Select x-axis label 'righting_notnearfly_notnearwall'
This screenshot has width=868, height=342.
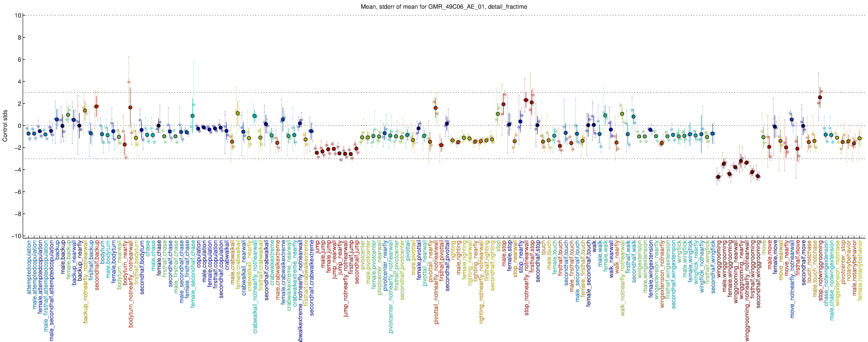pos(482,282)
